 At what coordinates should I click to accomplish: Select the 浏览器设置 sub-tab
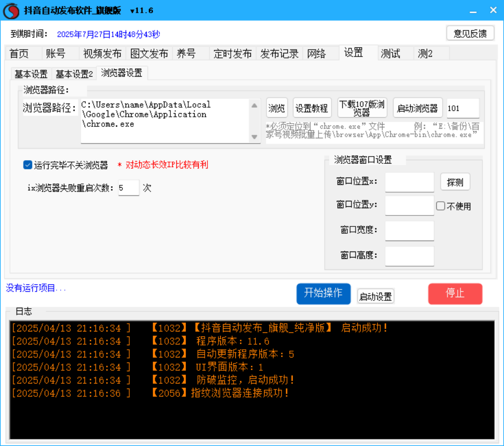pos(122,73)
